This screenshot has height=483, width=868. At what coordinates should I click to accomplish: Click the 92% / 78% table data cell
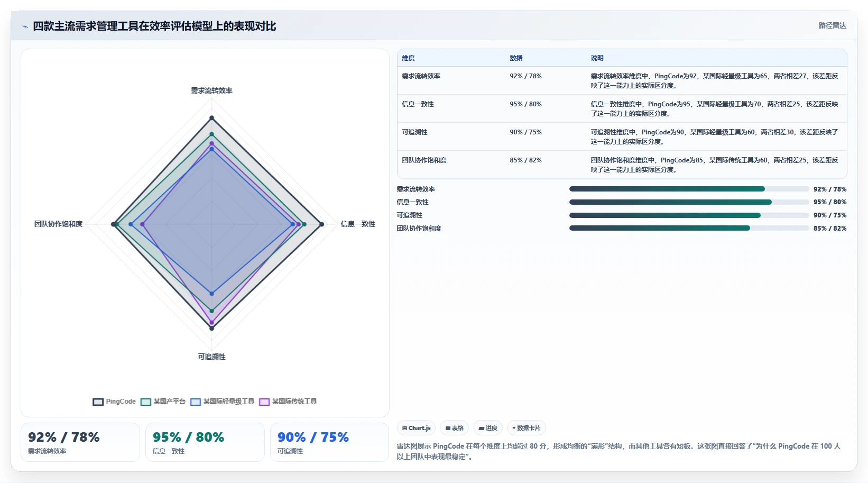pos(525,76)
